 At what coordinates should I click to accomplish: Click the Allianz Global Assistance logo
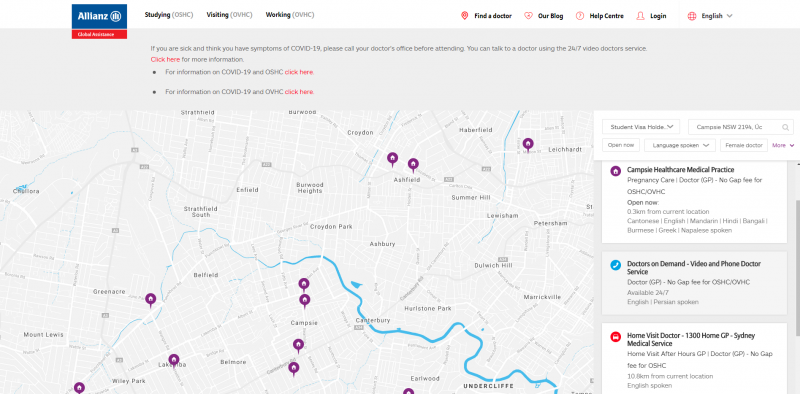coord(99,21)
